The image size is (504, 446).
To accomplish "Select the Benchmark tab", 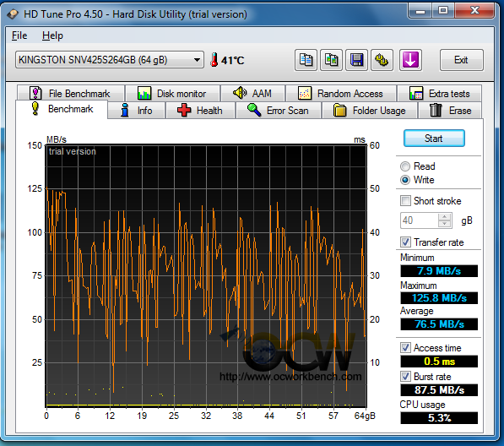I will (x=62, y=109).
